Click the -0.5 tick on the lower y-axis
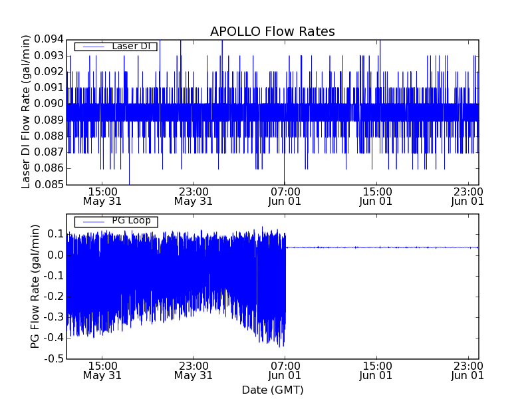 [x=53, y=359]
